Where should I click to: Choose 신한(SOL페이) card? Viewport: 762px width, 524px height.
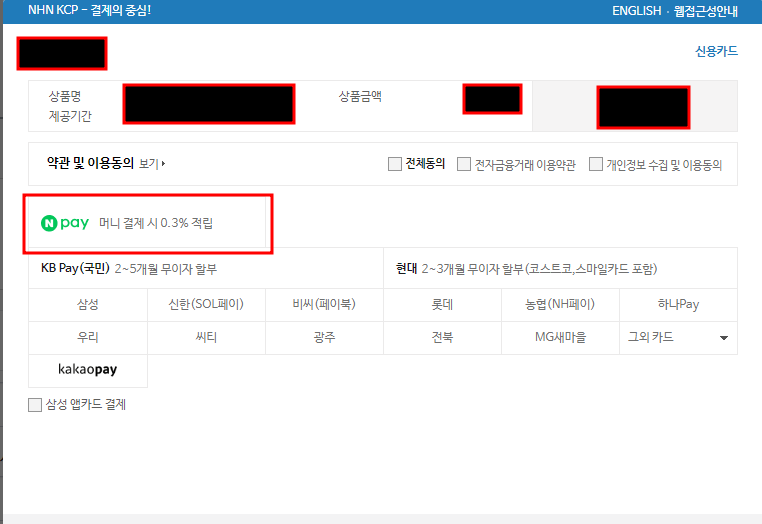click(x=206, y=304)
